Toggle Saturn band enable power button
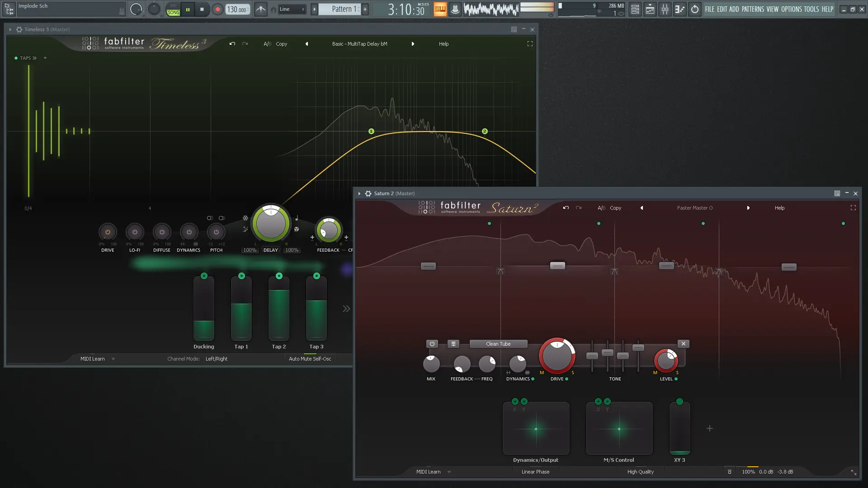868x488 pixels. (x=432, y=344)
